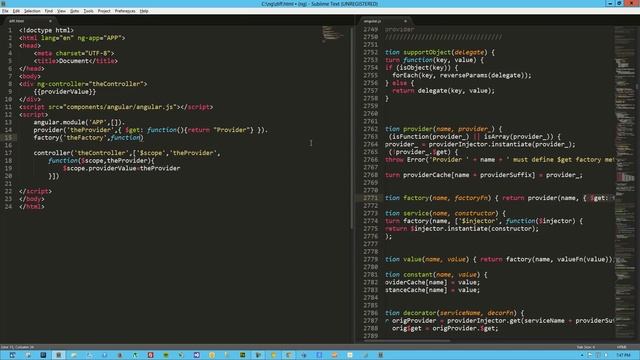Open the Selection menu
The height and width of the screenshot is (360, 640).
tap(32, 11)
